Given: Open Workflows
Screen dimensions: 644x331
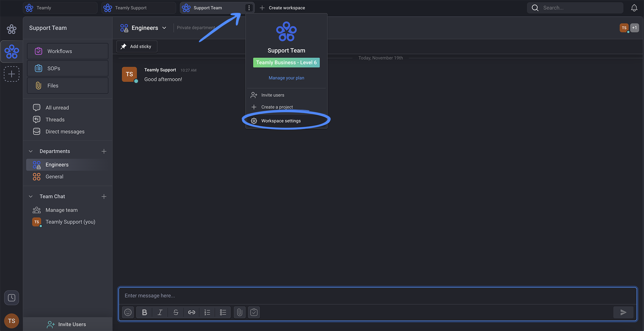Looking at the screenshot, I should point(68,51).
